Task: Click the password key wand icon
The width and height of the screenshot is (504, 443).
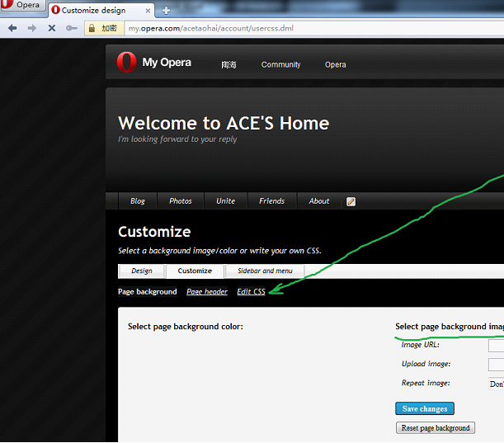Action: click(72, 28)
